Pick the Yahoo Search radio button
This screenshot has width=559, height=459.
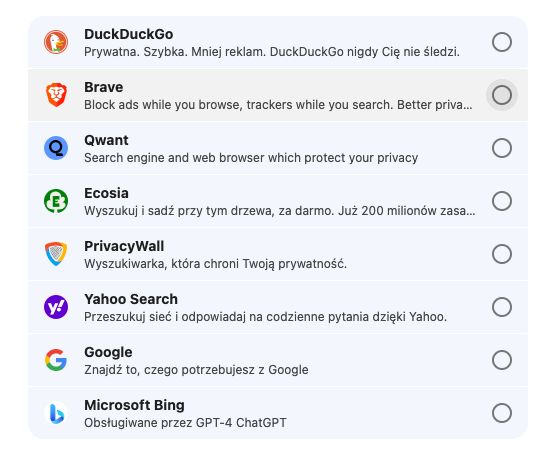502,307
